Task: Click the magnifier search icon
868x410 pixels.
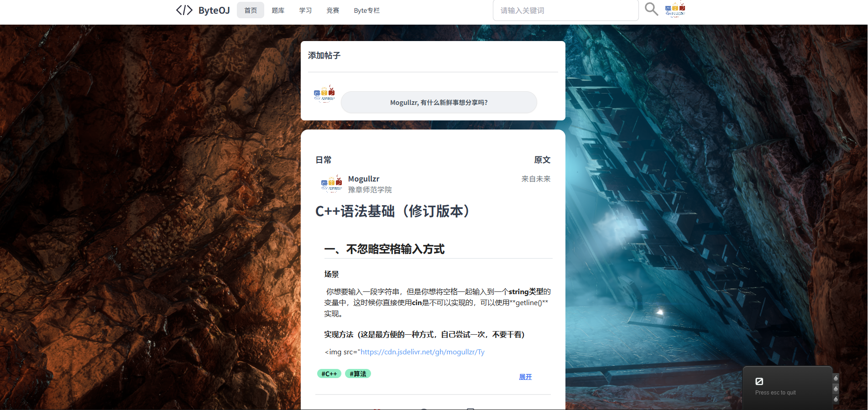Action: point(651,9)
